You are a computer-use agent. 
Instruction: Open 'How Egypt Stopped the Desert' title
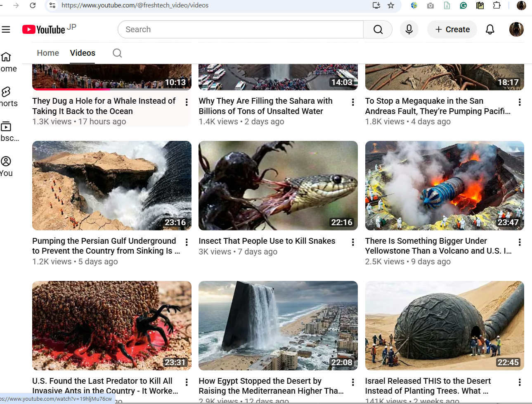271,386
